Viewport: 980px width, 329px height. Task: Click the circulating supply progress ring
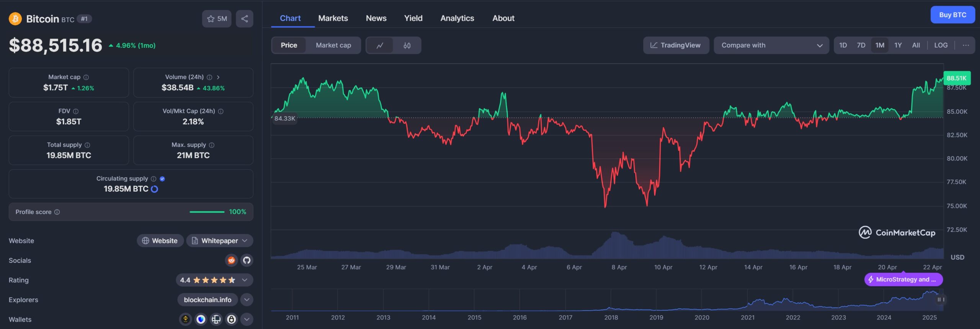[x=155, y=189]
